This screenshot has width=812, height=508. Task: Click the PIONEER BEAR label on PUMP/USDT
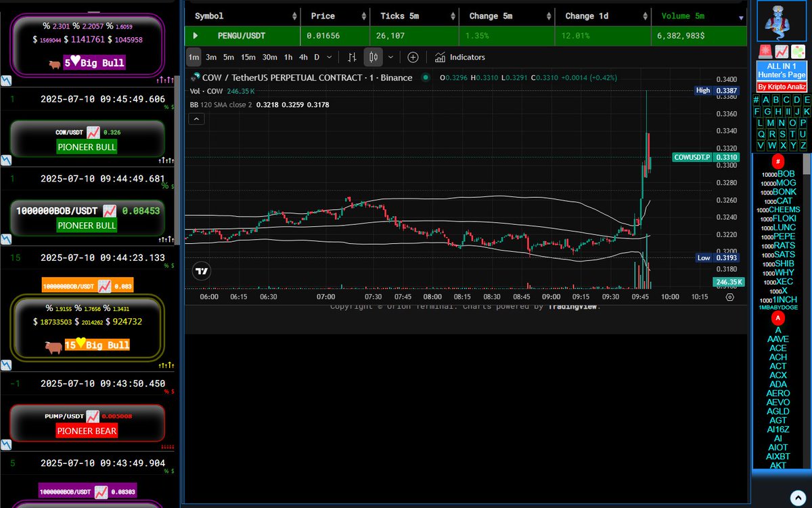tap(87, 430)
